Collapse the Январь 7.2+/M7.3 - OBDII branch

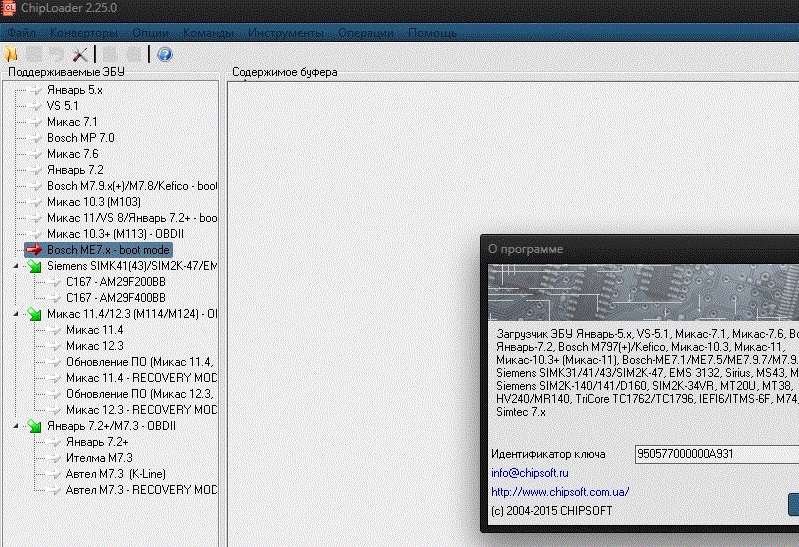16,426
